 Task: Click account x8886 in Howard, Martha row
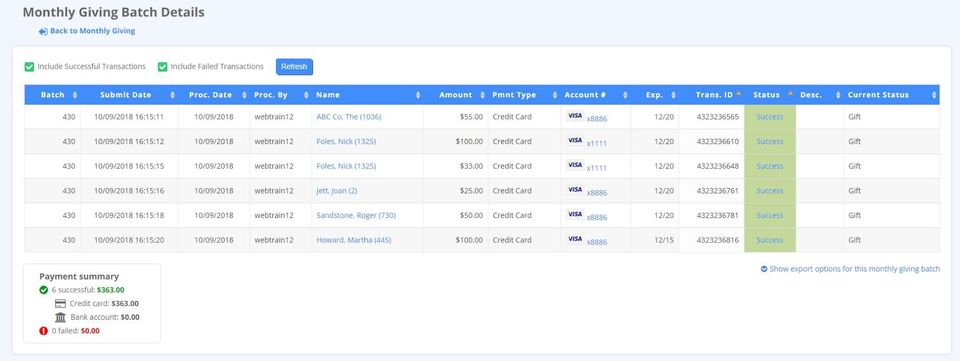click(597, 242)
